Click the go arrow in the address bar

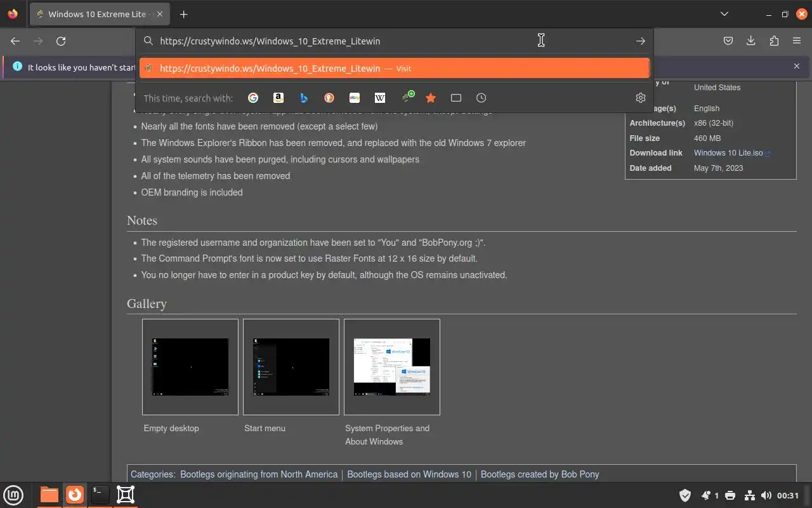(641, 41)
